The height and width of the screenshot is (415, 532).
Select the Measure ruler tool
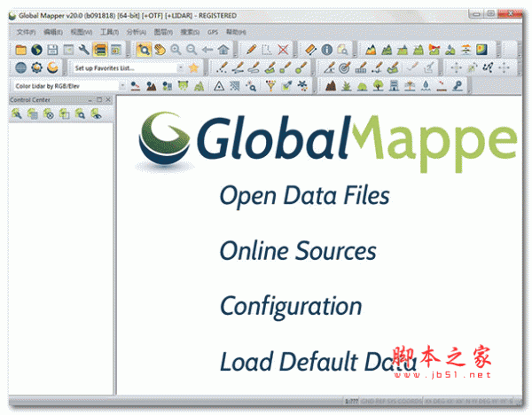tap(311, 50)
